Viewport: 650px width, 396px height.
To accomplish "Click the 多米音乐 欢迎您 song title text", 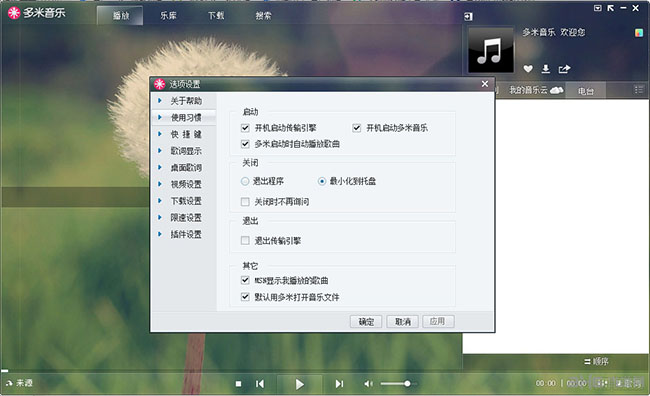I will [553, 32].
